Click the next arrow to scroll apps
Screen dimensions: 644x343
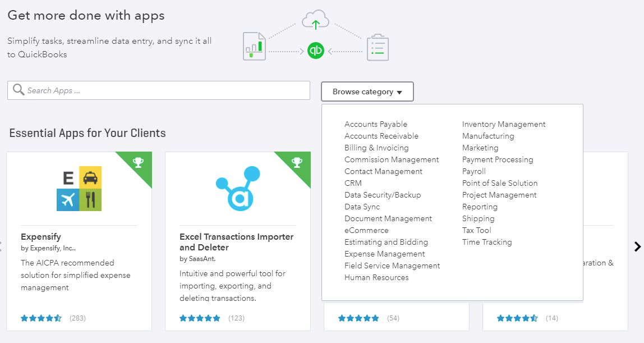637,246
